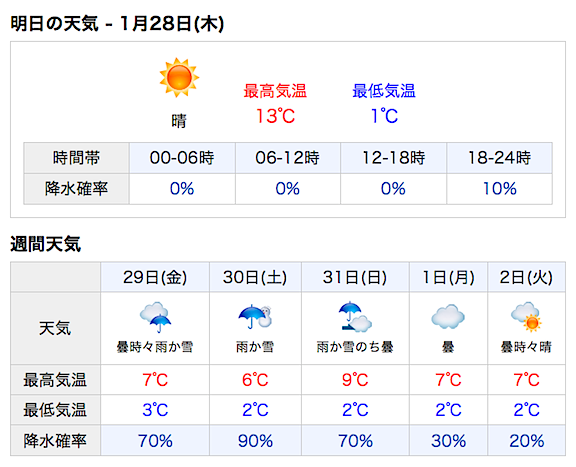Click the 9℃ high temperature for Sunday
Screen dimensions: 576x467
point(355,380)
